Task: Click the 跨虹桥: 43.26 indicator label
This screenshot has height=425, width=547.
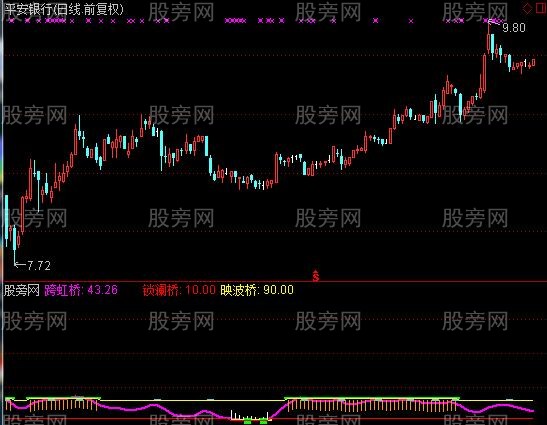Action: [81, 290]
